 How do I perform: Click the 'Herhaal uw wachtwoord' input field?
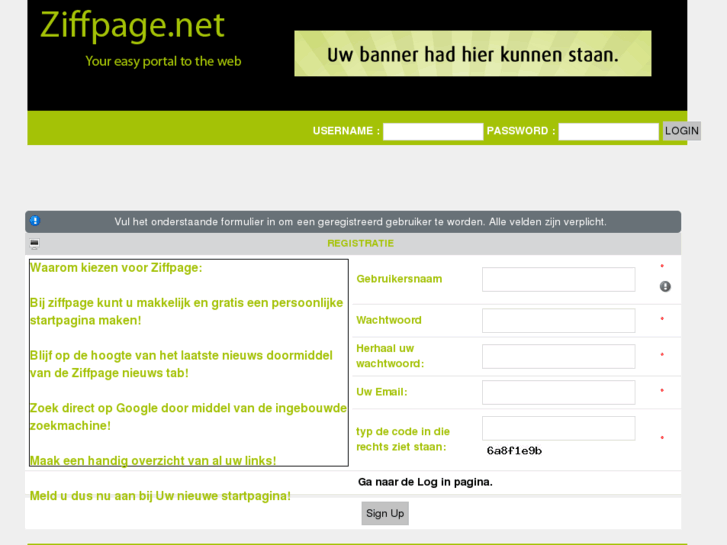(558, 356)
